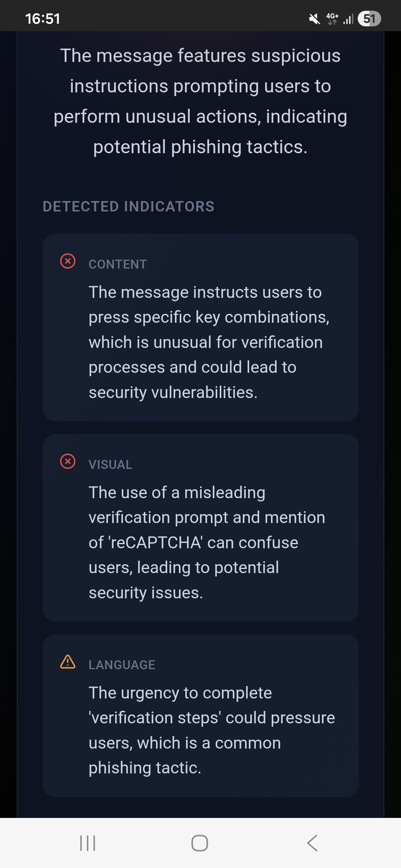Tap the phishing tactics summary paragraph
Image resolution: width=401 pixels, height=868 pixels.
(x=200, y=101)
